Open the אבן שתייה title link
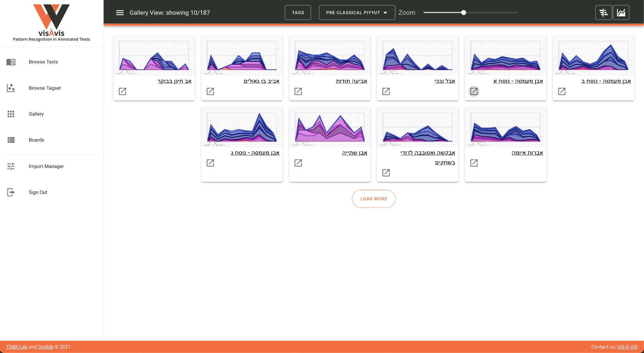This screenshot has height=353, width=644. pos(355,153)
